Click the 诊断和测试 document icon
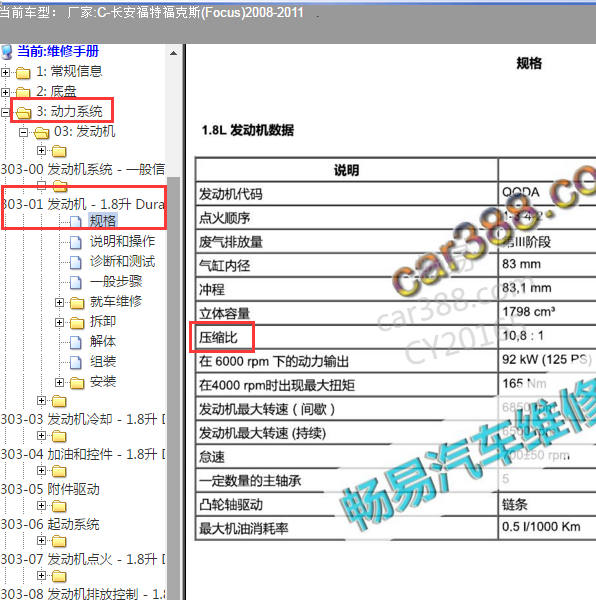The image size is (596, 600). [x=76, y=262]
